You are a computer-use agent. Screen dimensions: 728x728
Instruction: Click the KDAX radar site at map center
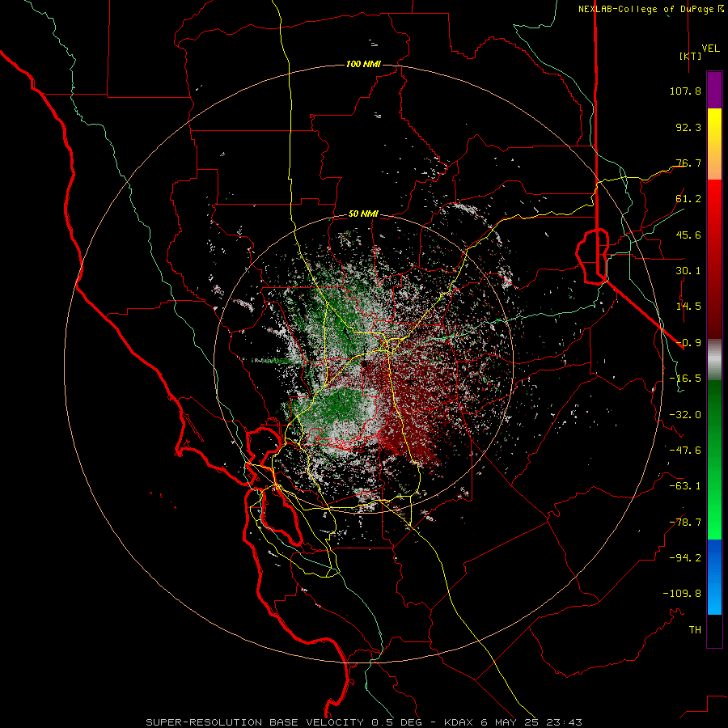click(x=365, y=365)
